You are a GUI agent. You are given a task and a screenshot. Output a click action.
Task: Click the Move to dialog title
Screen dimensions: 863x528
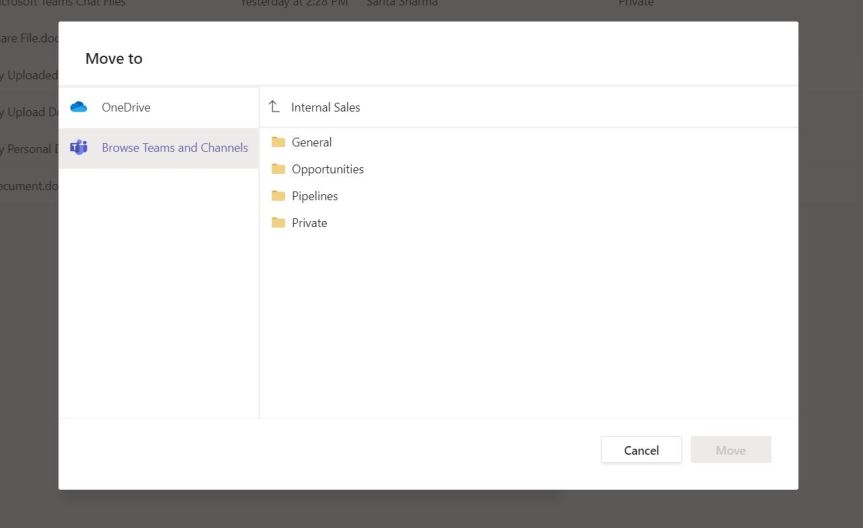[x=114, y=59]
